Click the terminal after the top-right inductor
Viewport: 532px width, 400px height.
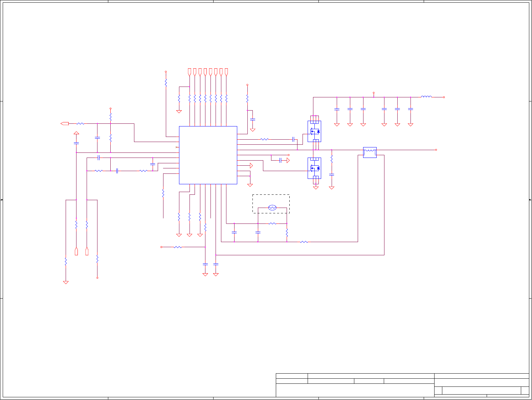tap(444, 97)
